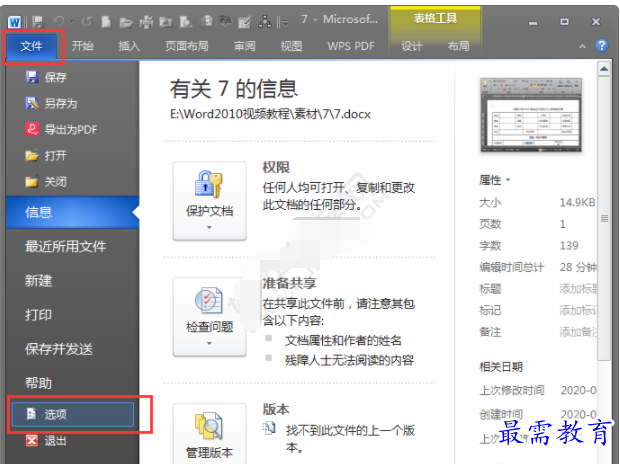Select the 信息 backstage section
Image resolution: width=620 pixels, height=464 pixels.
(x=72, y=212)
